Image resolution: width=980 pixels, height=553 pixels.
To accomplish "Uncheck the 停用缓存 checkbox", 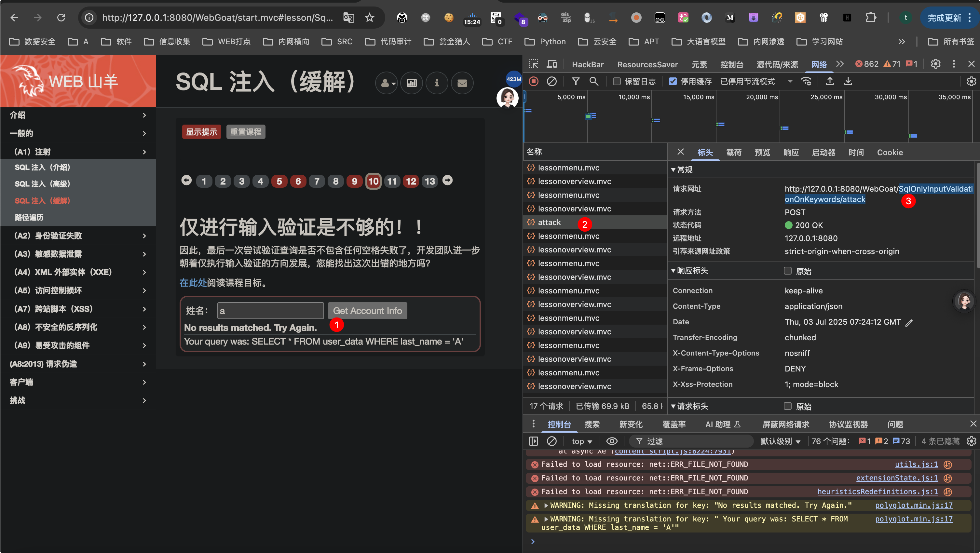I will pyautogui.click(x=673, y=81).
